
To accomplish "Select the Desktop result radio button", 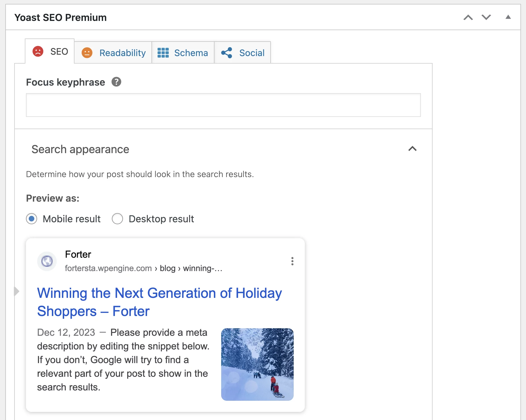I will coord(117,219).
